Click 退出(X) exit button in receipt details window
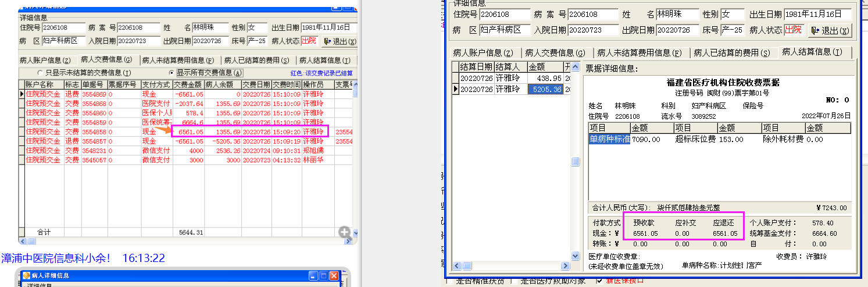 click(x=829, y=30)
